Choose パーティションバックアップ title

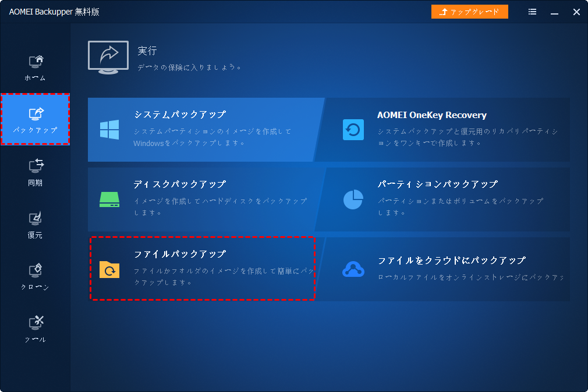click(438, 184)
